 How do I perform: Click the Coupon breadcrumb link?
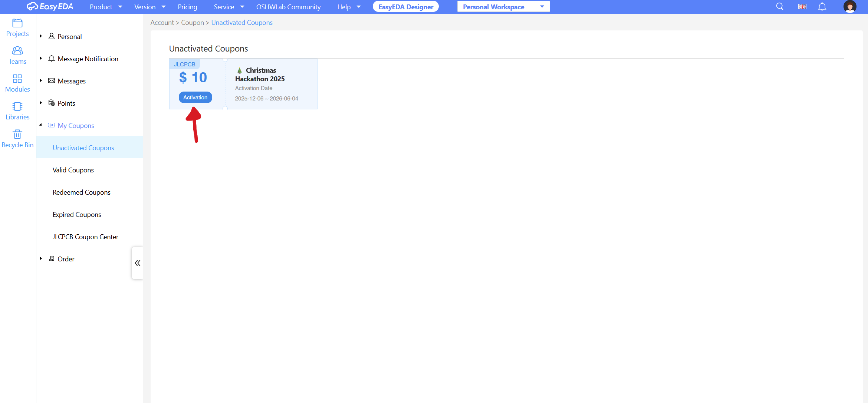click(192, 23)
